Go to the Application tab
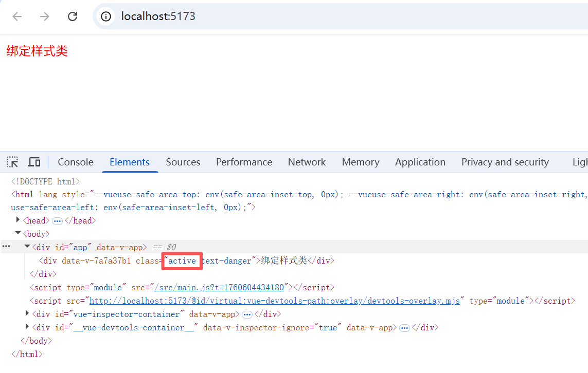This screenshot has width=588, height=373. [420, 162]
